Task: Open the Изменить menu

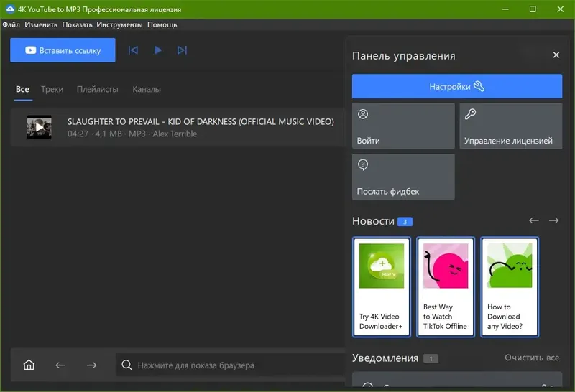Action: click(41, 24)
